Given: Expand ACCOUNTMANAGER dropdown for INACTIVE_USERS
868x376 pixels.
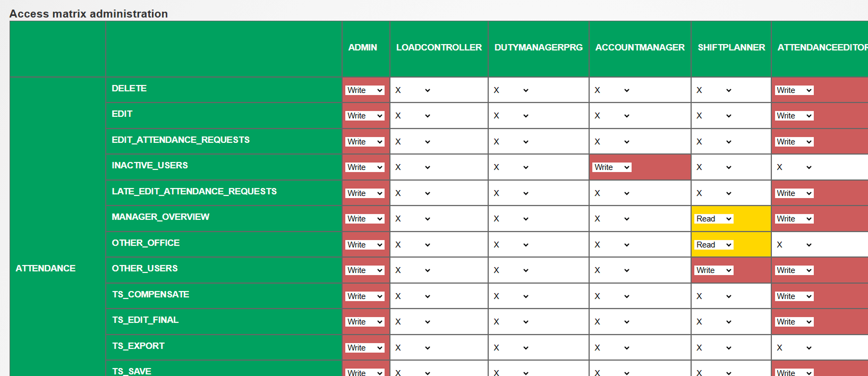Looking at the screenshot, I should coord(611,167).
